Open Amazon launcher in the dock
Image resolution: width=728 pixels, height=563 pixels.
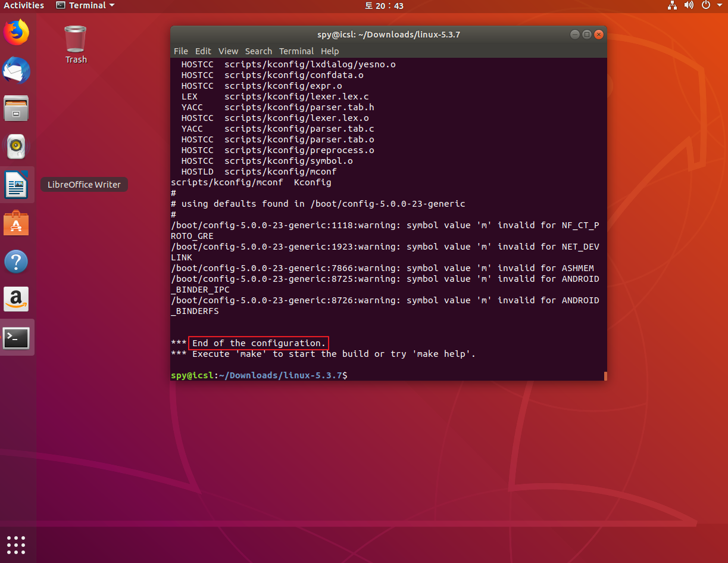click(x=17, y=299)
